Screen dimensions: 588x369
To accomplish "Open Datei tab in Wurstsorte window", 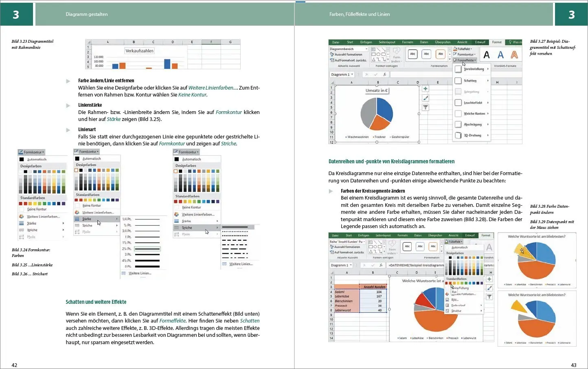I will [335, 235].
